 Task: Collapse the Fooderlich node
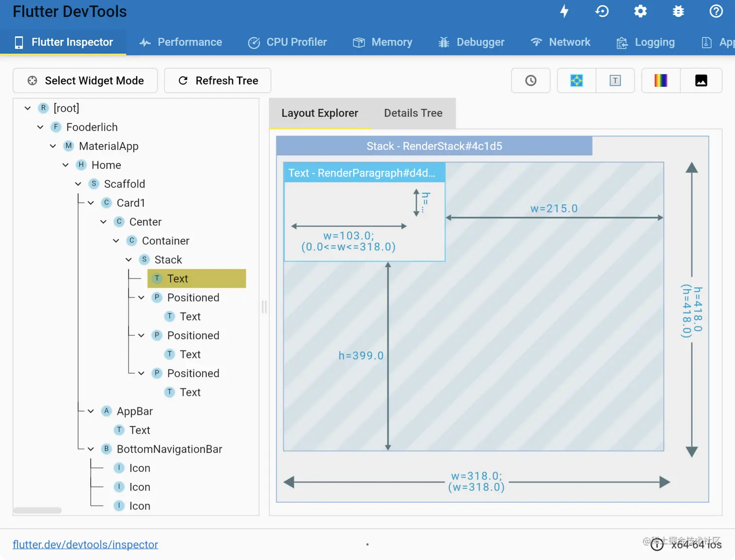coord(40,127)
